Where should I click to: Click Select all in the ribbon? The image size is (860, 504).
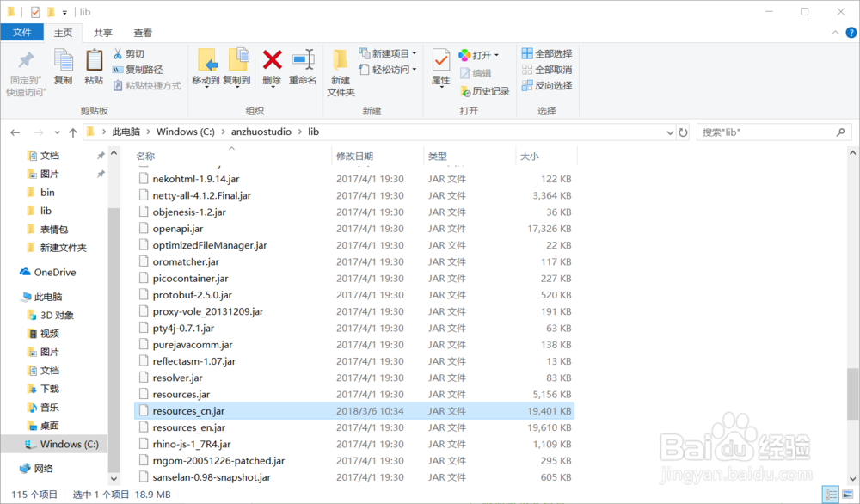pos(547,53)
